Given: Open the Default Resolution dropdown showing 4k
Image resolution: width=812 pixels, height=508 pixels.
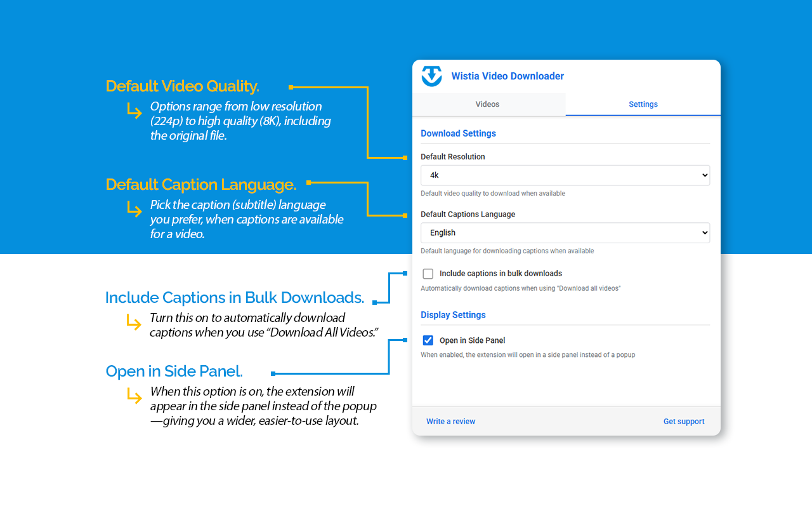Looking at the screenshot, I should 565,175.
